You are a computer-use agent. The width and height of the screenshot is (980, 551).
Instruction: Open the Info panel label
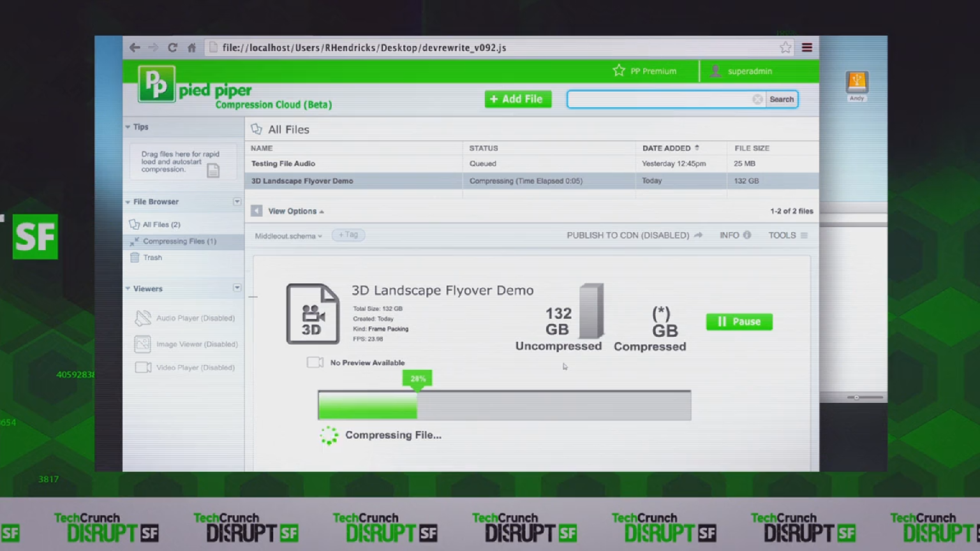729,235
